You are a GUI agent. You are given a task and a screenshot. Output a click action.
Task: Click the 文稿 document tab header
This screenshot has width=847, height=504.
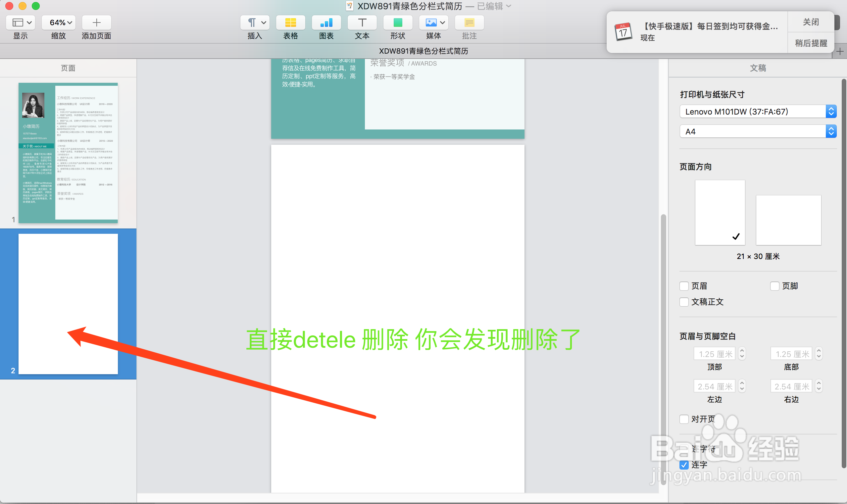coord(758,68)
